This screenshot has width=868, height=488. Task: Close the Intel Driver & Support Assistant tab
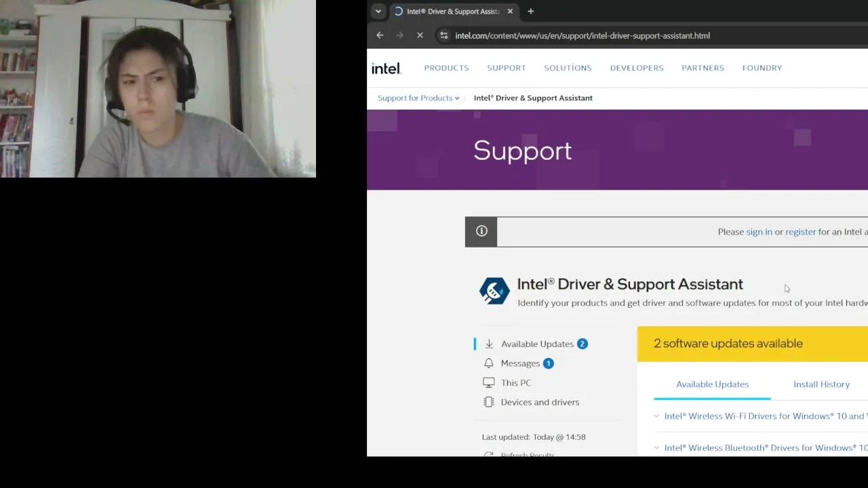point(510,12)
